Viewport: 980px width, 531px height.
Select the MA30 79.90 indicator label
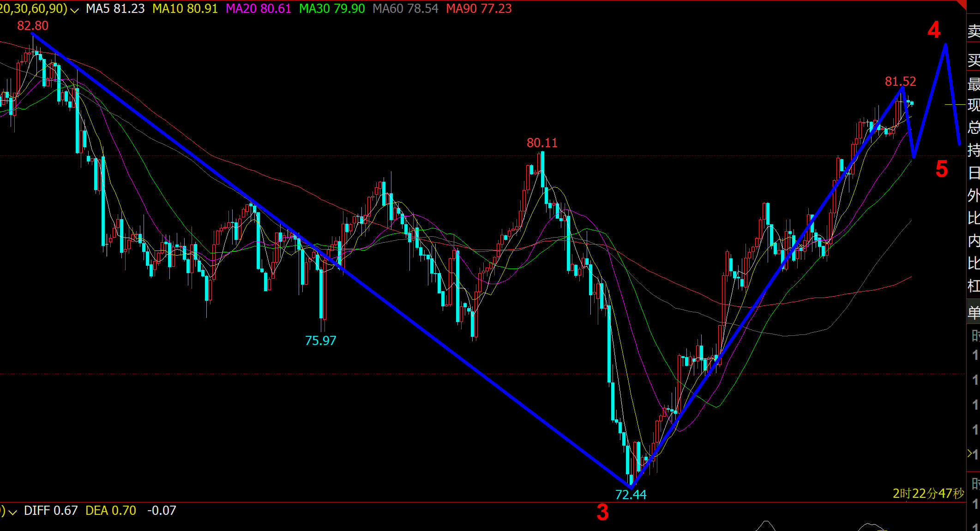[332, 9]
